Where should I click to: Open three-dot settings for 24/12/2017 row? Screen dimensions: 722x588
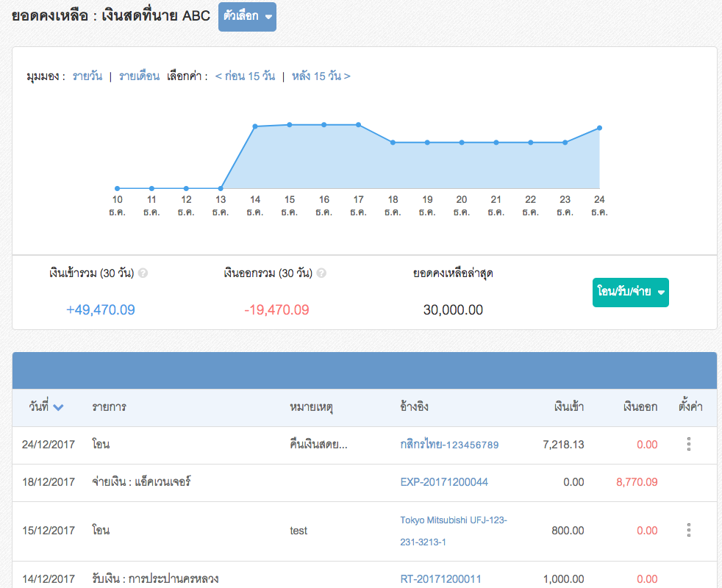(x=689, y=444)
